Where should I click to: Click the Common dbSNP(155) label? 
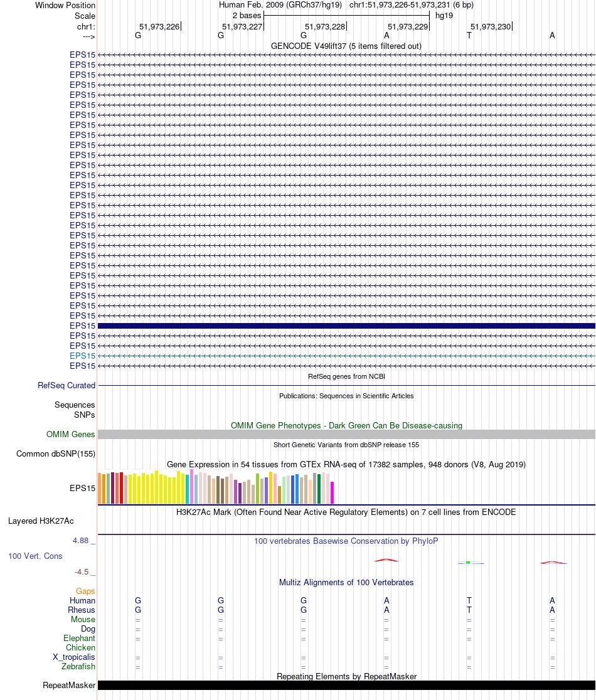[56, 454]
